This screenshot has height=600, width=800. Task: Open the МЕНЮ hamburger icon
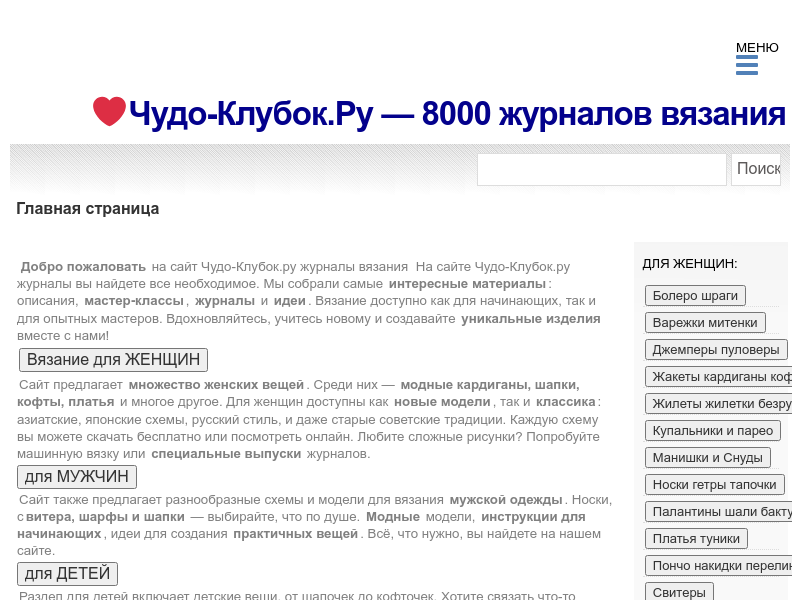pyautogui.click(x=746, y=65)
